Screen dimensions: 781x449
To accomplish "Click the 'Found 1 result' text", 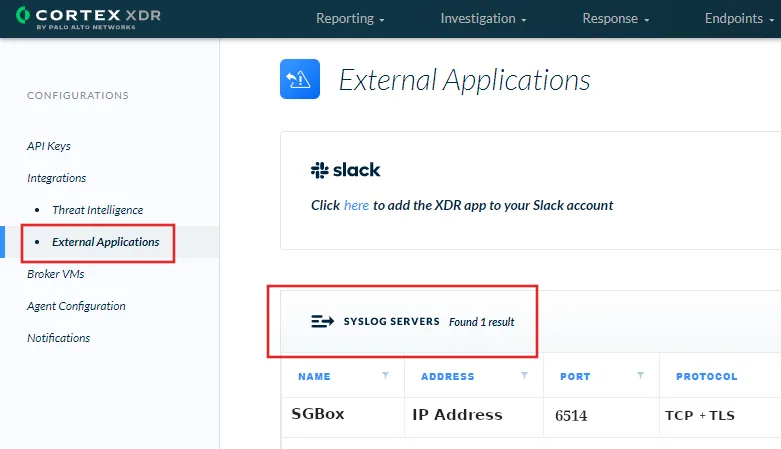I will 482,322.
